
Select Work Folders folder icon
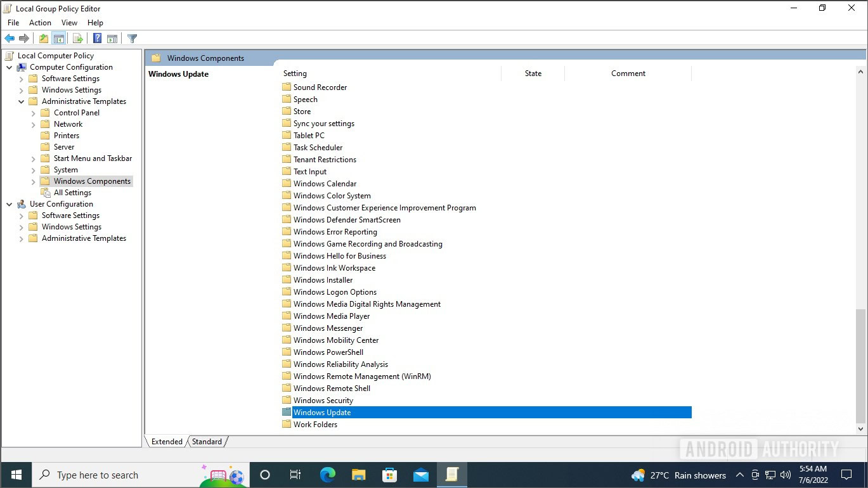click(x=287, y=424)
